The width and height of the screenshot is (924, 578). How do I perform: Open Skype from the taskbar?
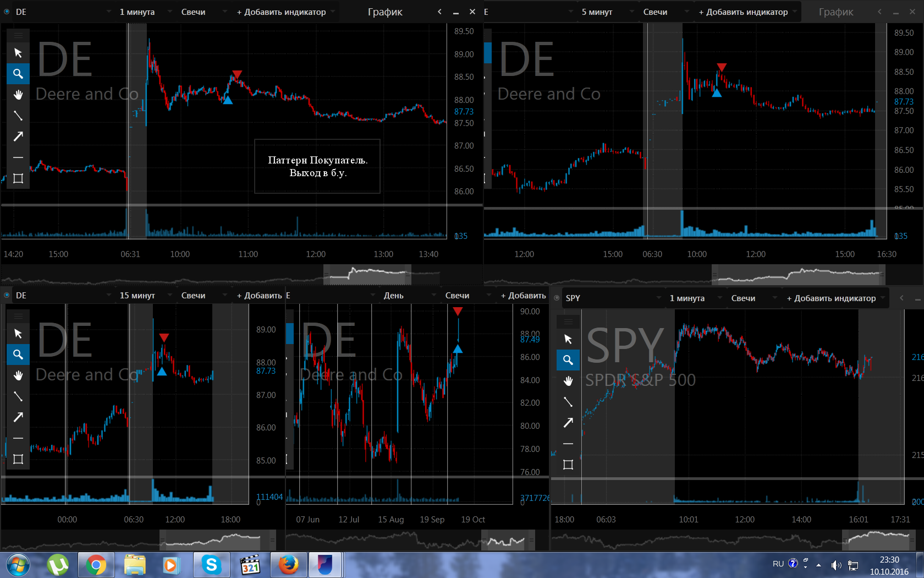coord(211,565)
